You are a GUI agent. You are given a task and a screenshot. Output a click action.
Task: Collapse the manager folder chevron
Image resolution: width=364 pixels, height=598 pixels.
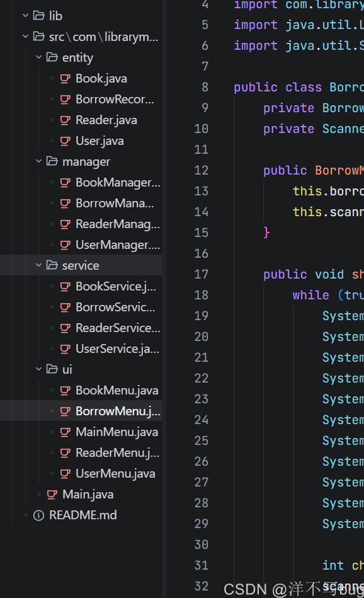(38, 161)
